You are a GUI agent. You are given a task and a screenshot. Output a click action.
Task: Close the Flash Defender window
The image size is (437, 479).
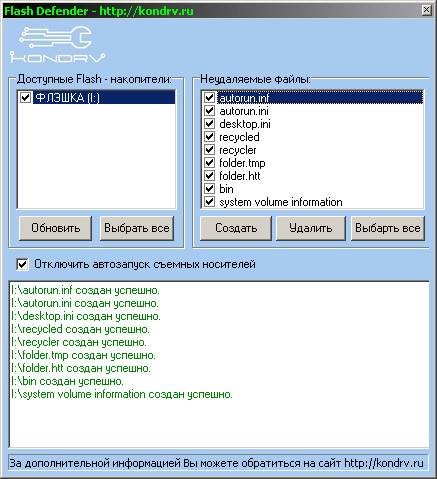pyautogui.click(x=426, y=10)
